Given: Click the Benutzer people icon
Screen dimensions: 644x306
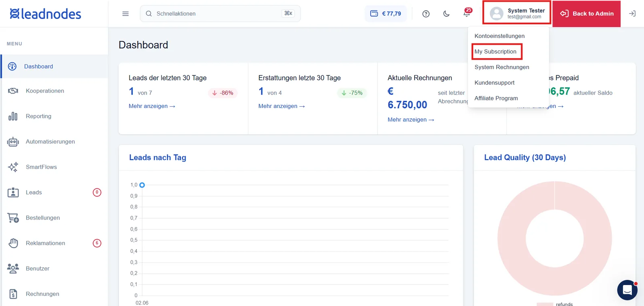Looking at the screenshot, I should tap(13, 269).
